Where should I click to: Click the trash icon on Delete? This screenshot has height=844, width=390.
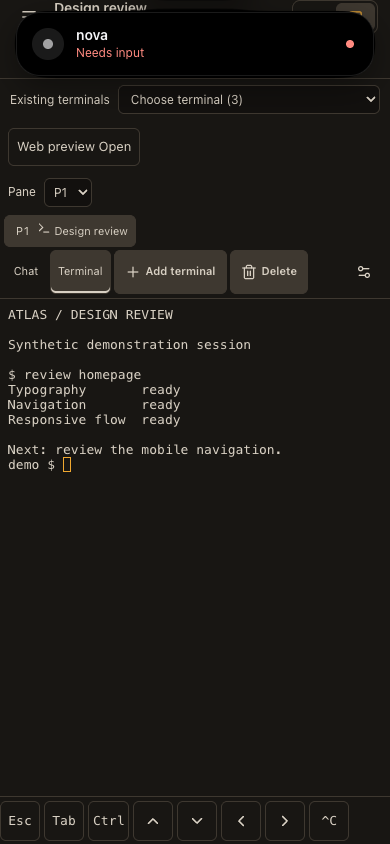pyautogui.click(x=249, y=272)
